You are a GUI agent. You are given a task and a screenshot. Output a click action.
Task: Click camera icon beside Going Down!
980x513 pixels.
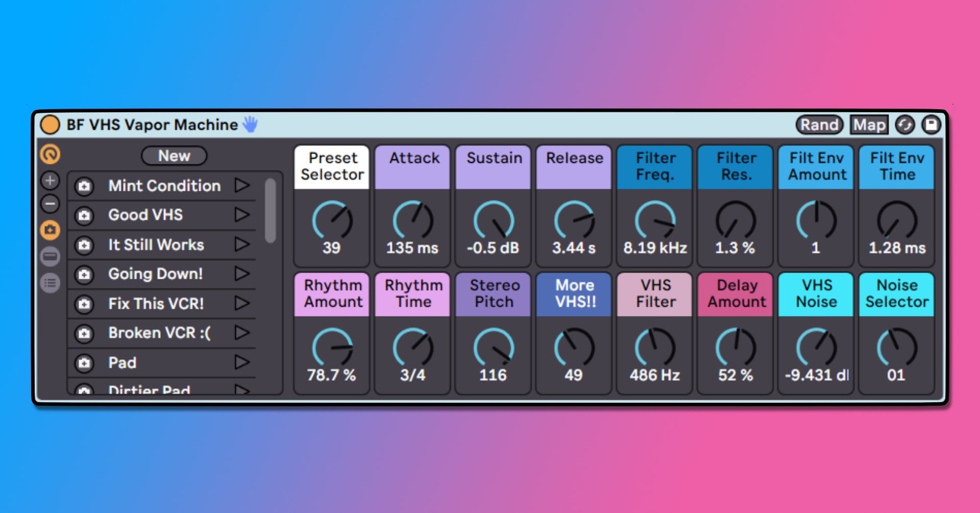pos(84,275)
